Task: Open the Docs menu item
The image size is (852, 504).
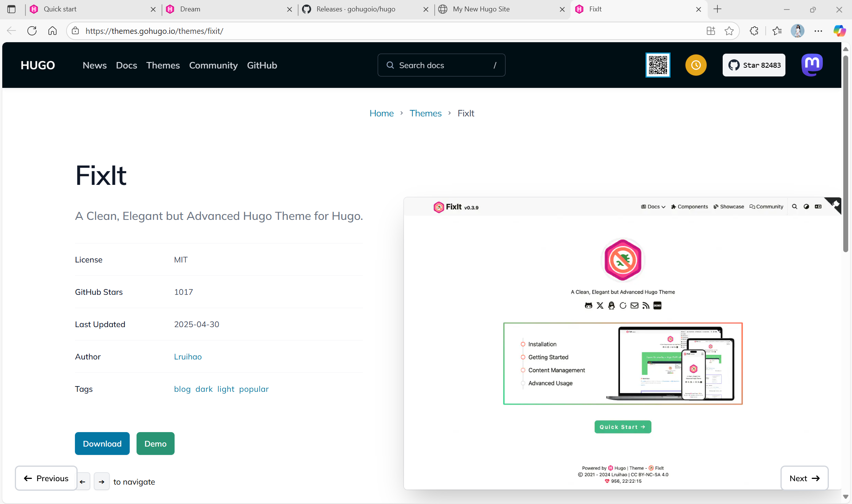Action: pos(126,65)
